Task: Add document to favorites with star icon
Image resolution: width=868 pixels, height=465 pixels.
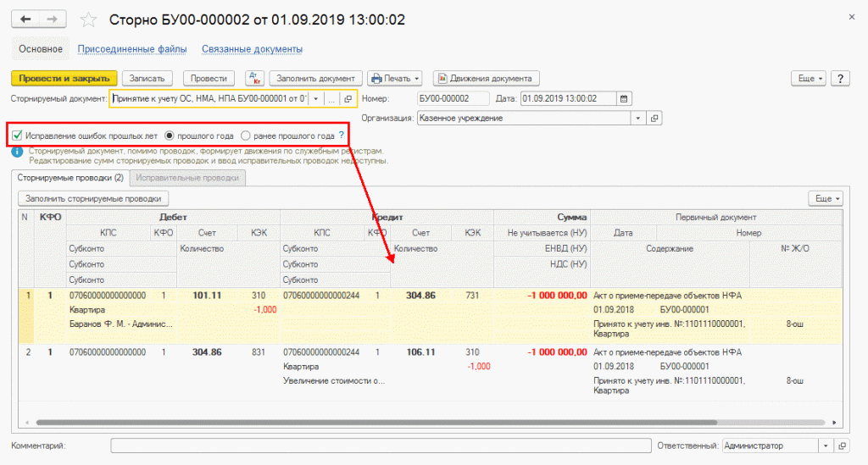Action: tap(88, 20)
